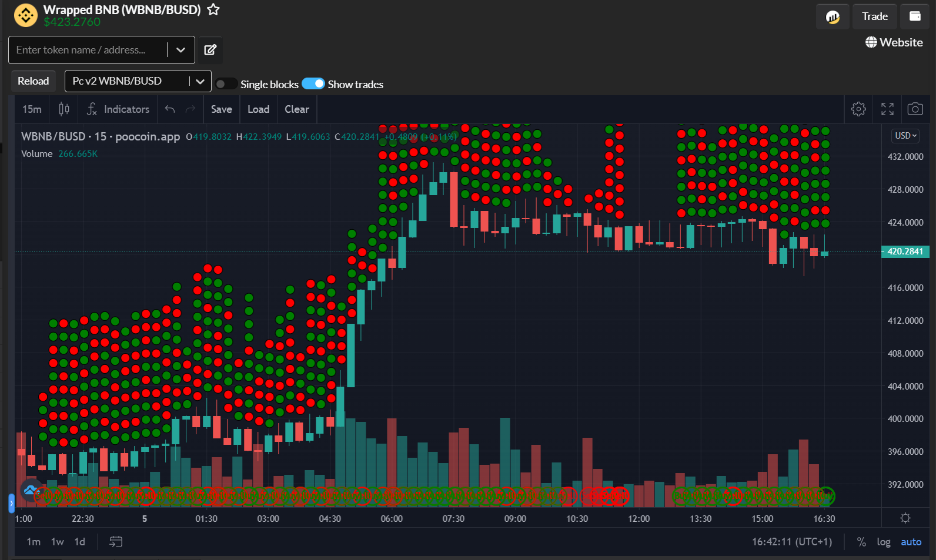Open the token name dropdown arrow

(x=181, y=50)
